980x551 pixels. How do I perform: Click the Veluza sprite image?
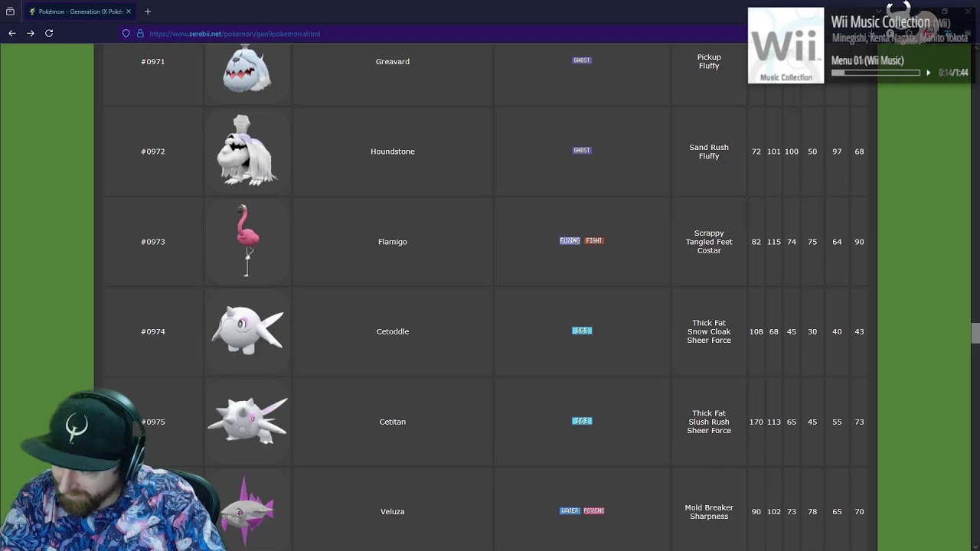247,511
